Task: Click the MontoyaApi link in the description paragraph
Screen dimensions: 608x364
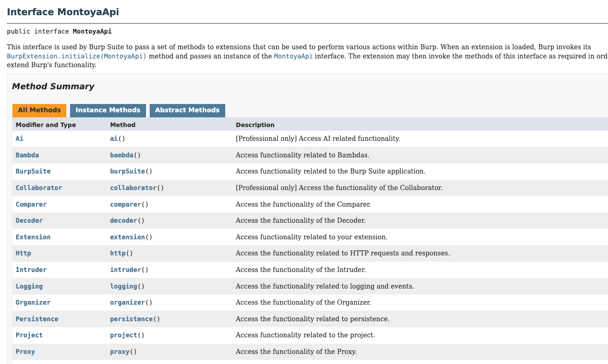Action: pyautogui.click(x=293, y=56)
